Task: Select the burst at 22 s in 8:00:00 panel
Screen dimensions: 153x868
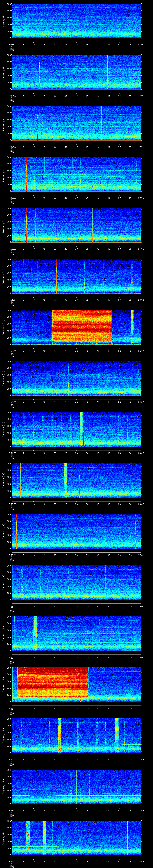Action: click(x=60, y=735)
